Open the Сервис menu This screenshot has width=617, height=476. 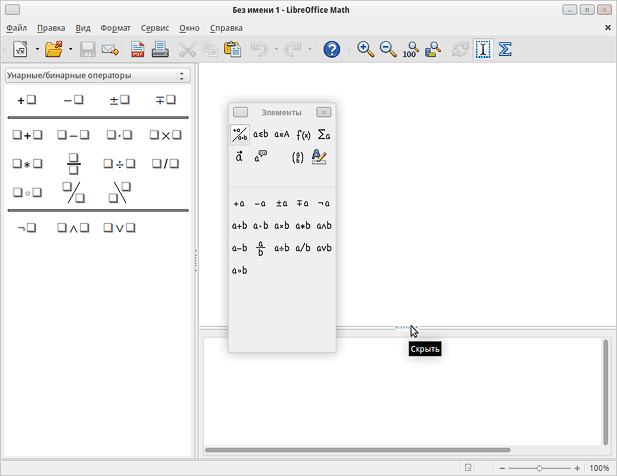pos(155,28)
